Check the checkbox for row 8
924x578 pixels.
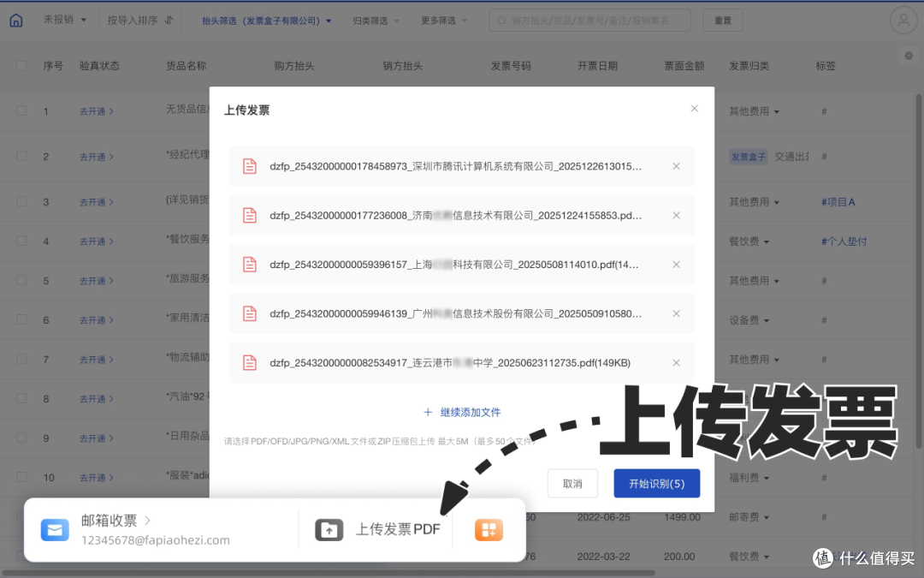click(21, 398)
